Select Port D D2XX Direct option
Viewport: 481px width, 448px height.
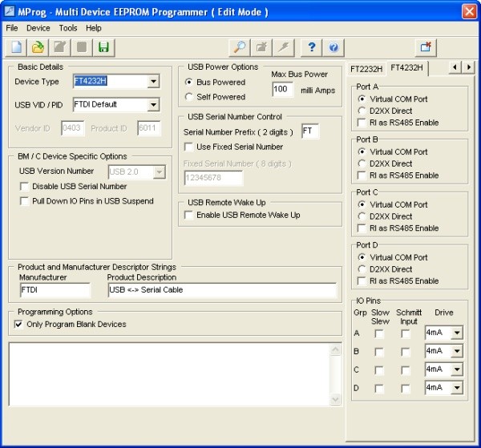click(362, 269)
